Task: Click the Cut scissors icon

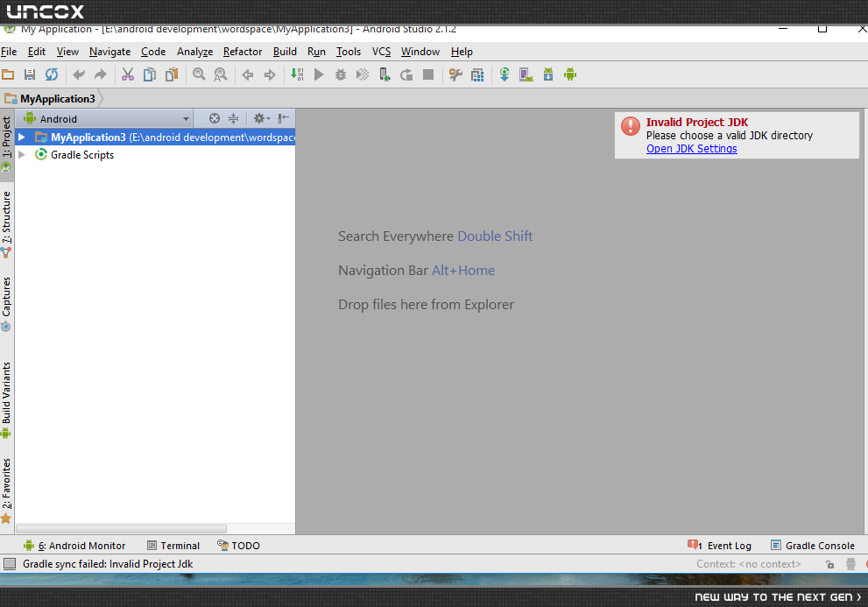Action: 128,74
